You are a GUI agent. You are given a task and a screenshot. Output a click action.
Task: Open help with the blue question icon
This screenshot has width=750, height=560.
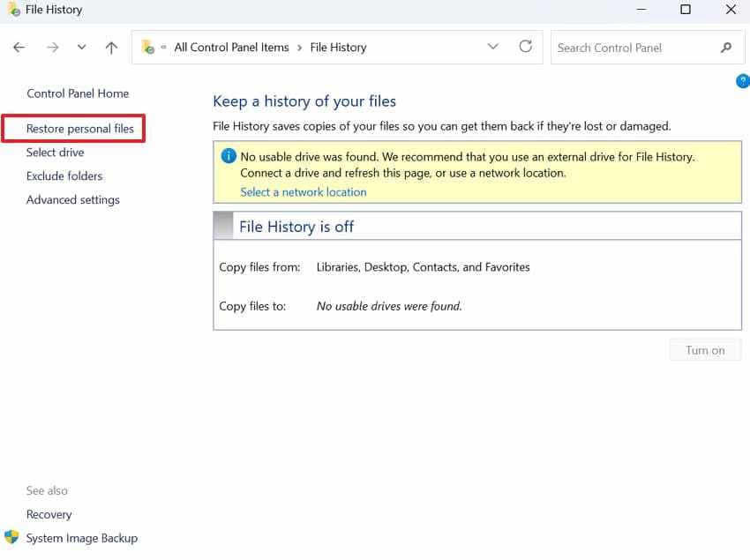743,81
